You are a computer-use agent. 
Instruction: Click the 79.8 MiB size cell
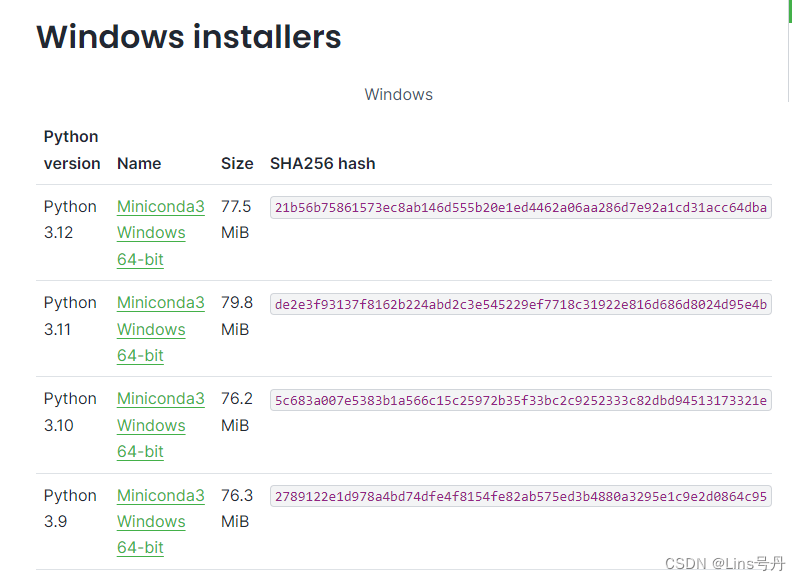coord(237,316)
